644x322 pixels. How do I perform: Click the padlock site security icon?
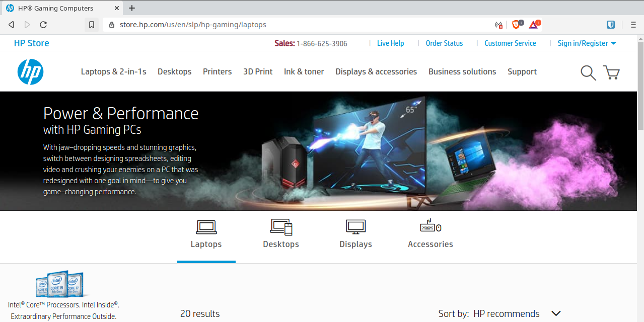[x=112, y=25]
